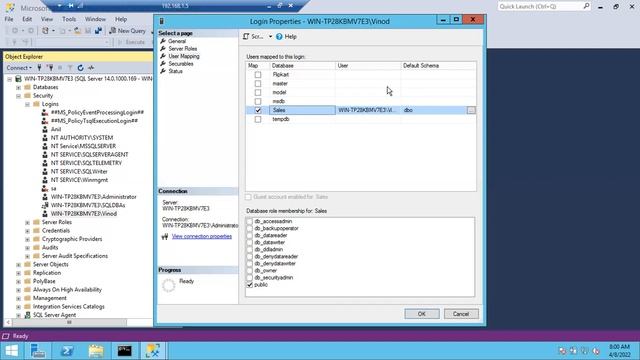Screen dimensions: 640x360
Task: Select the Securables page
Action: 181,64
